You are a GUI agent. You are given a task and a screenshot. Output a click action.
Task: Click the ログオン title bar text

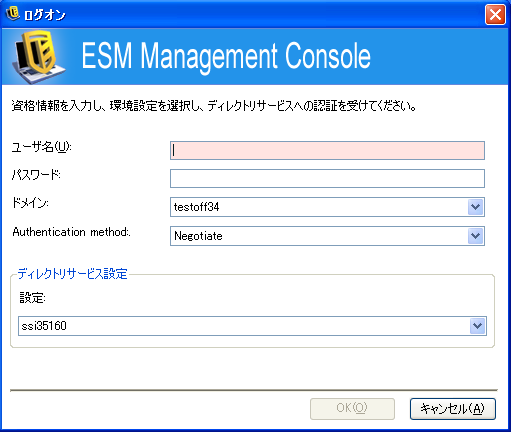pos(45,15)
